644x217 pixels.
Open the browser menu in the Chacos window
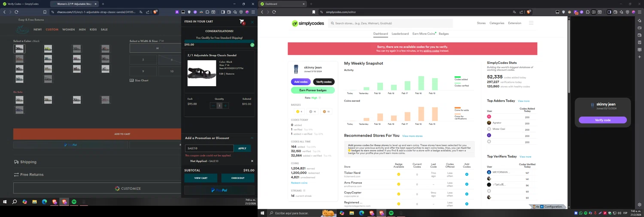point(253,12)
